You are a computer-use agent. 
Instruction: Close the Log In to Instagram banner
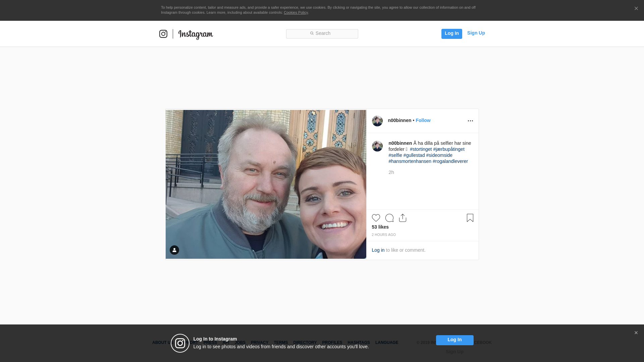pos(636,333)
